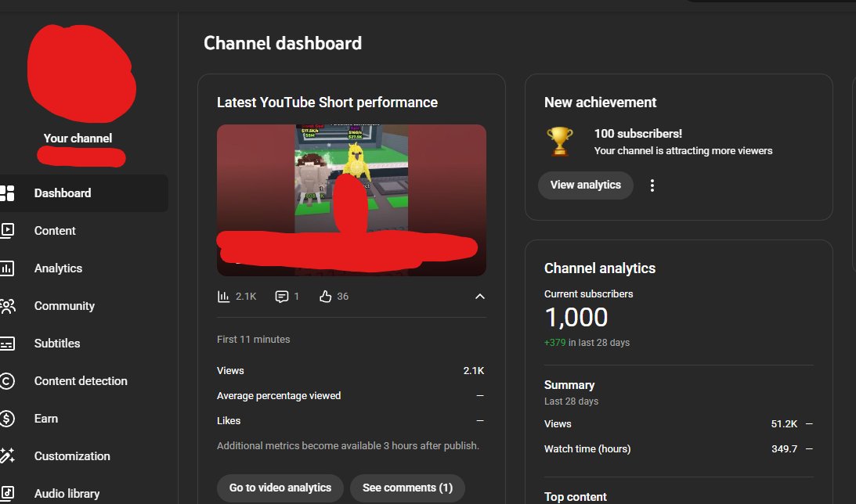Viewport: 856px width, 504px height.
Task: Click the Customization magic wand icon
Action: [x=7, y=456]
